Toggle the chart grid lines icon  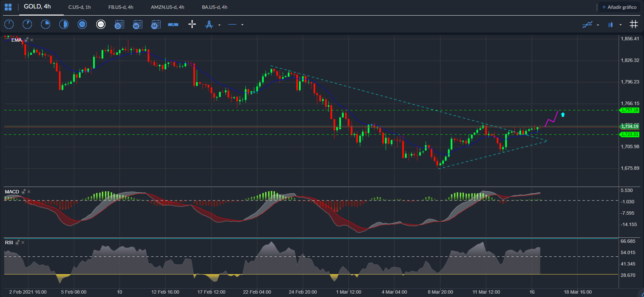pos(633,24)
